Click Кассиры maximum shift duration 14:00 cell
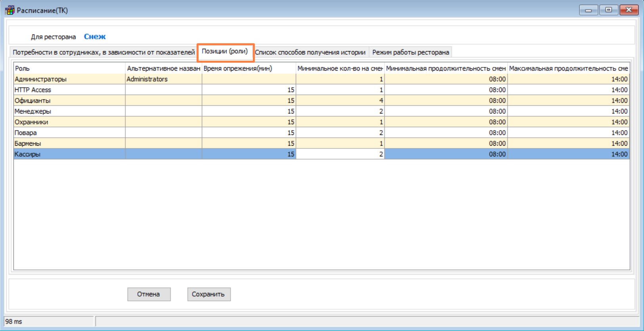The image size is (644, 331). pyautogui.click(x=569, y=154)
